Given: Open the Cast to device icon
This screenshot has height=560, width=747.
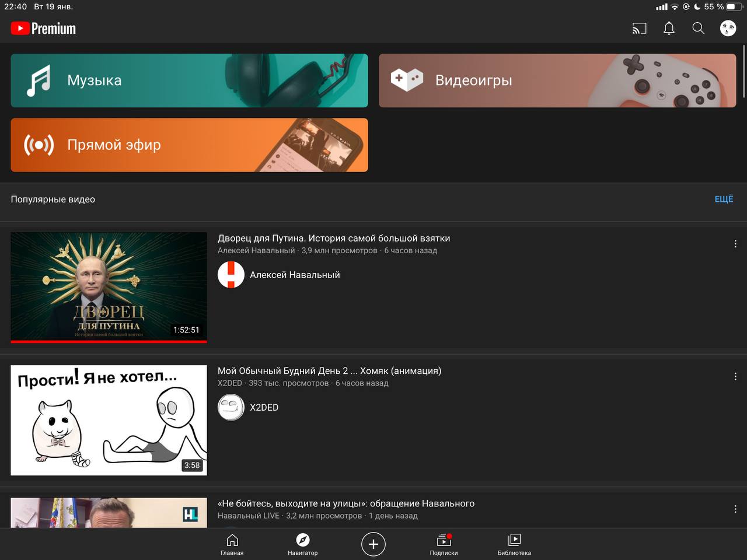Looking at the screenshot, I should (x=639, y=28).
